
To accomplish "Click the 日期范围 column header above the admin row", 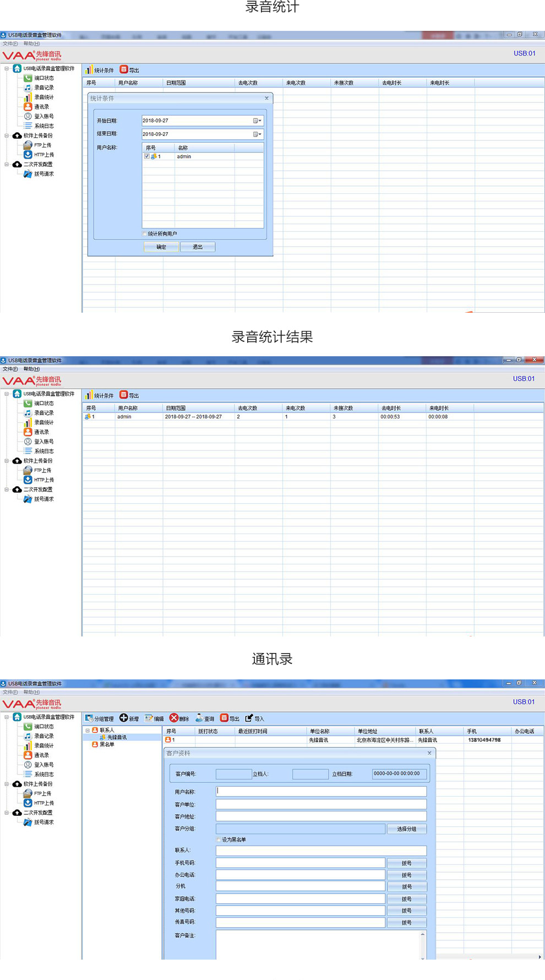I will tap(175, 408).
